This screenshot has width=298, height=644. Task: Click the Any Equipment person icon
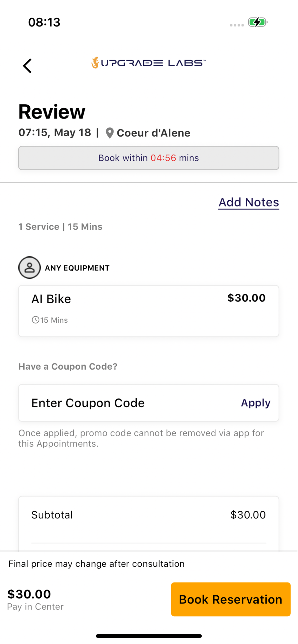tap(29, 268)
